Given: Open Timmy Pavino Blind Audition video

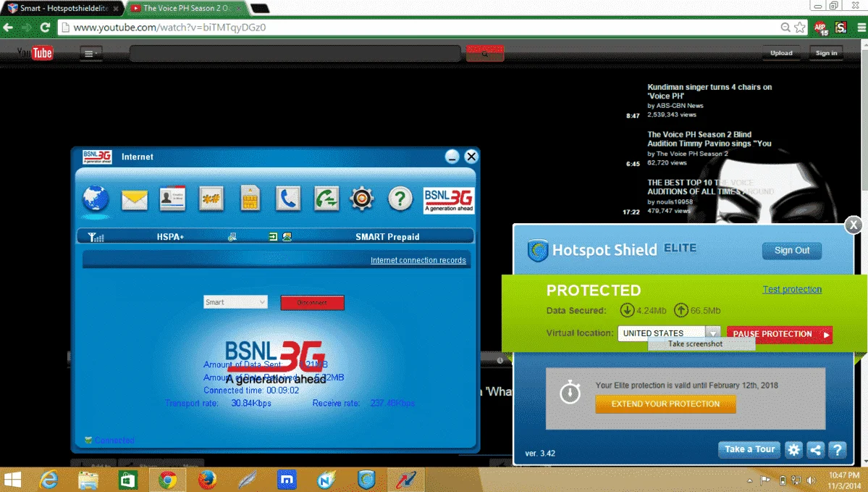Looking at the screenshot, I should [x=709, y=139].
